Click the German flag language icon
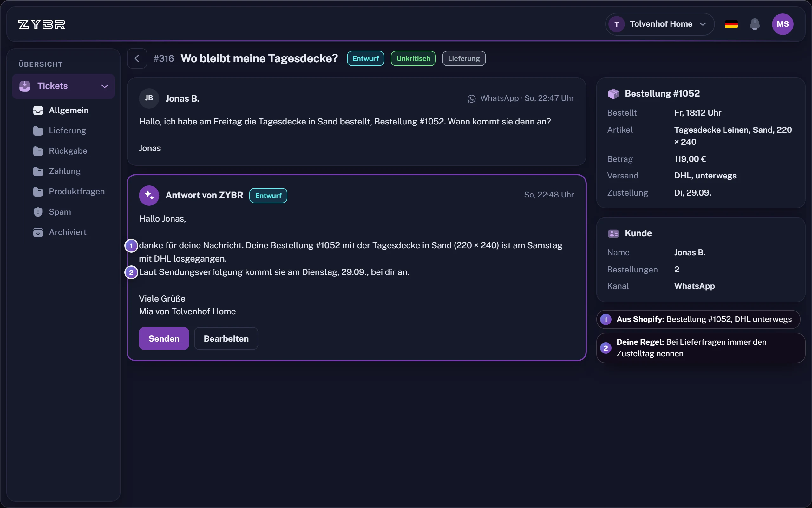812x508 pixels. 731,24
